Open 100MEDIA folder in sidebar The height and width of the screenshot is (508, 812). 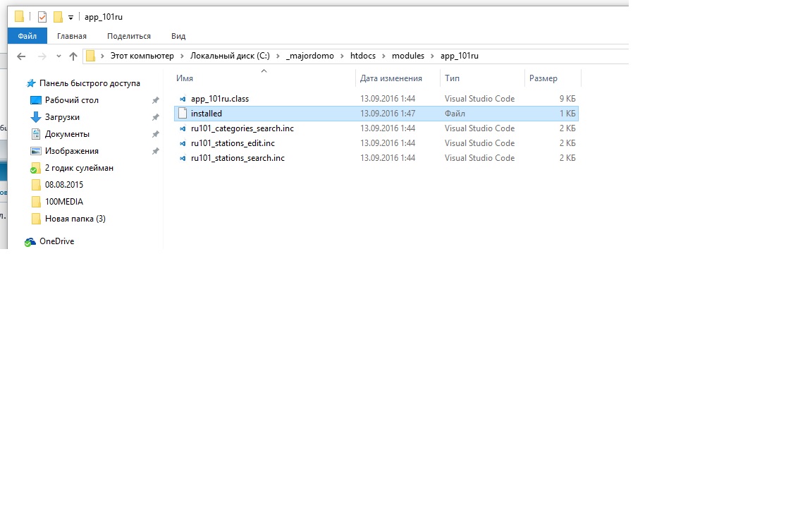pyautogui.click(x=63, y=202)
